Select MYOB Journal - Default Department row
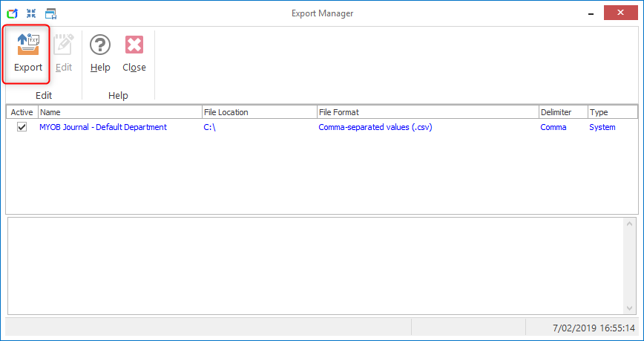This screenshot has height=341, width=644. 103,127
